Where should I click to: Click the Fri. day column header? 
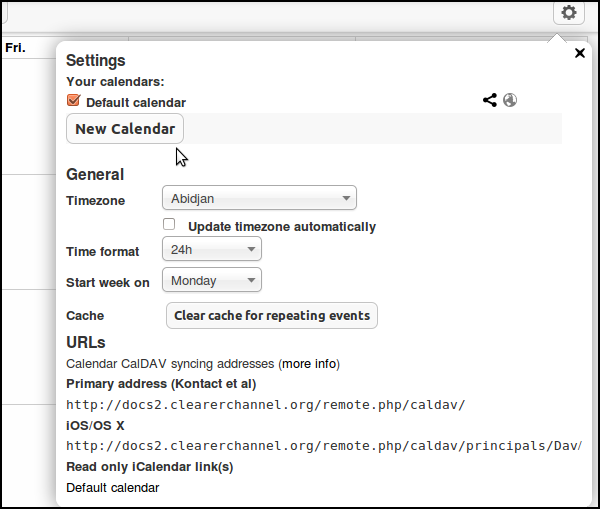[x=15, y=47]
